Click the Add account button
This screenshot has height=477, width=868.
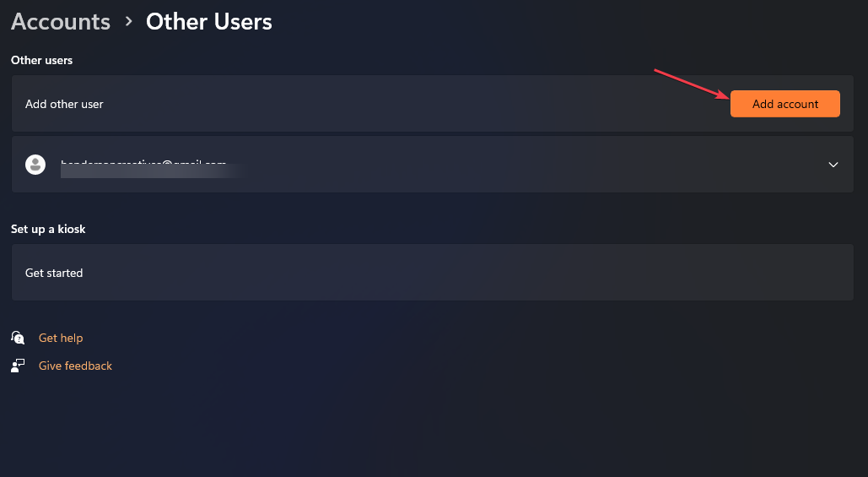tap(785, 104)
